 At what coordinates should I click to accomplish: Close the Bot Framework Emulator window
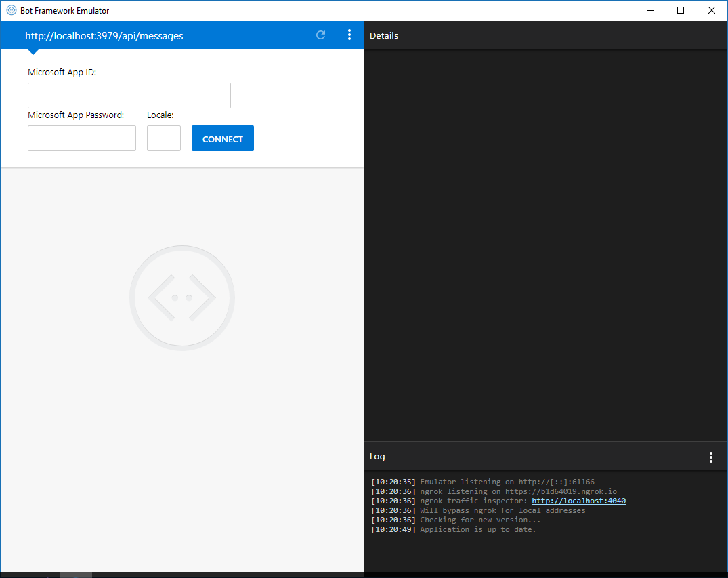711,10
